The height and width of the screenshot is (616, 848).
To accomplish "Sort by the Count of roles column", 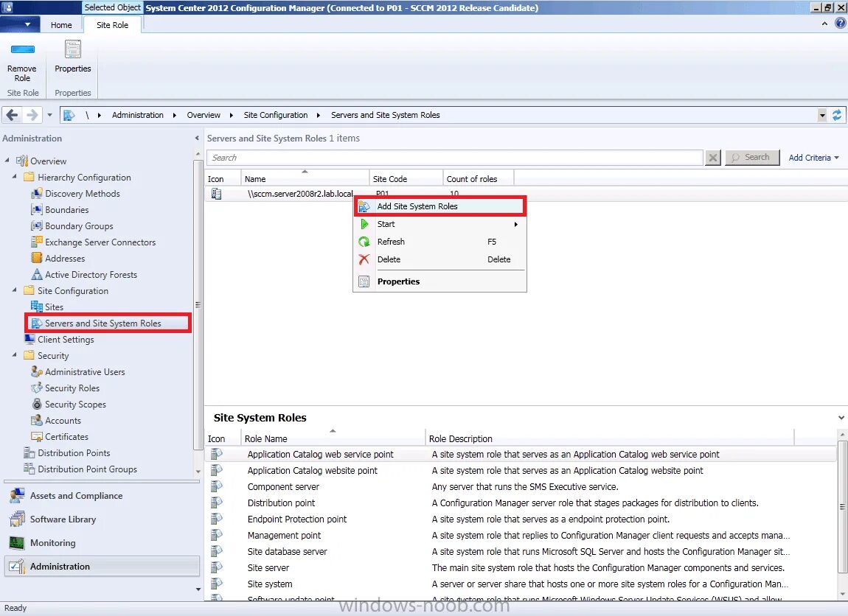I will [479, 179].
